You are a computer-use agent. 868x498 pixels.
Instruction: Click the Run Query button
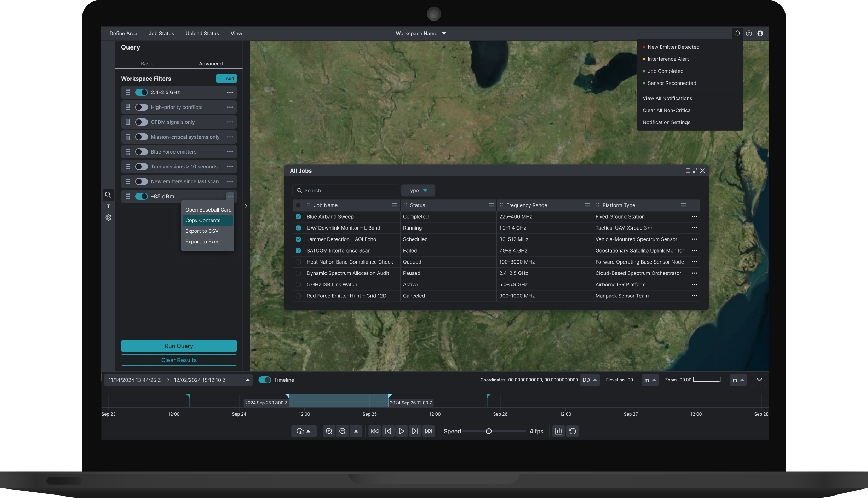pyautogui.click(x=179, y=346)
